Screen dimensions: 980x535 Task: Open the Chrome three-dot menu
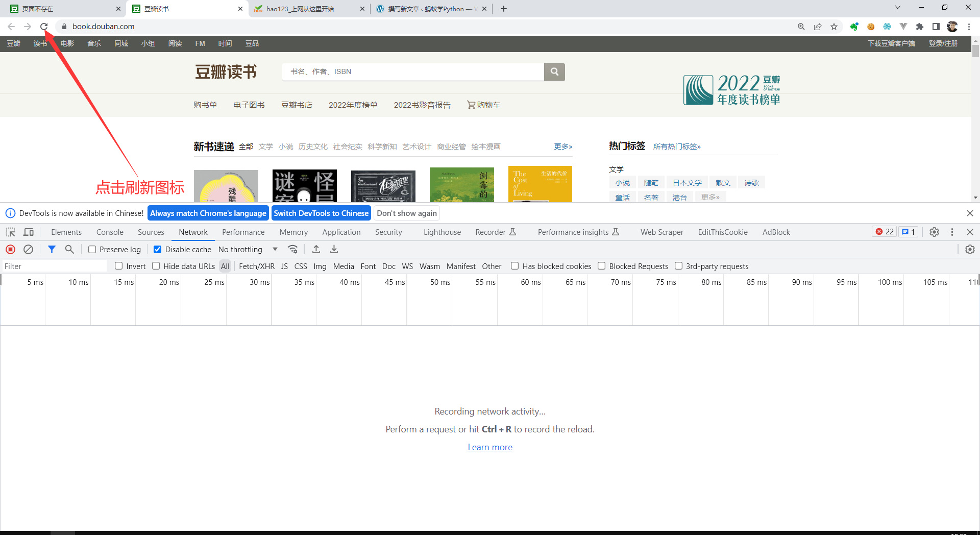pyautogui.click(x=969, y=27)
